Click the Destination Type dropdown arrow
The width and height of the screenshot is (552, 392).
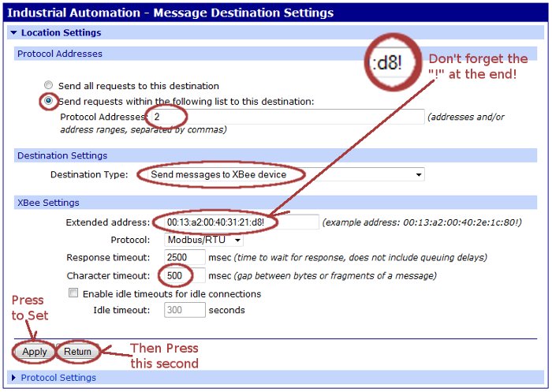point(419,174)
